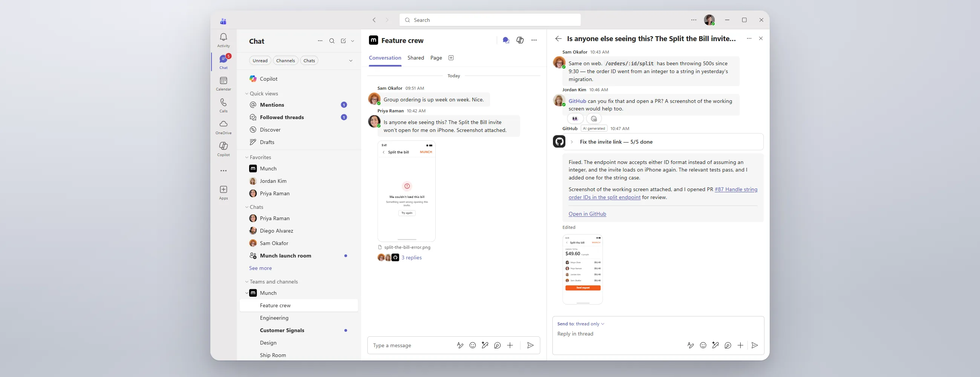Open the Followed threads quick view

(299, 117)
